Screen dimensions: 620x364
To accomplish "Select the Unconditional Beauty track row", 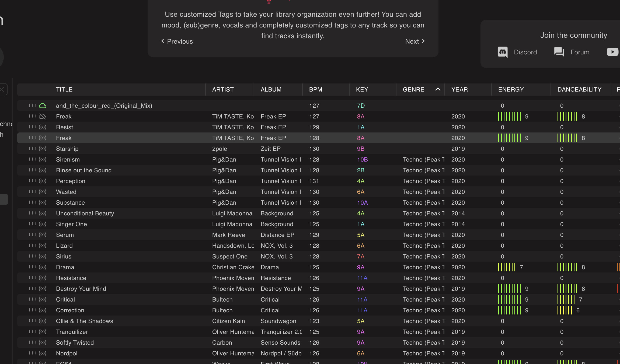I will (85, 213).
